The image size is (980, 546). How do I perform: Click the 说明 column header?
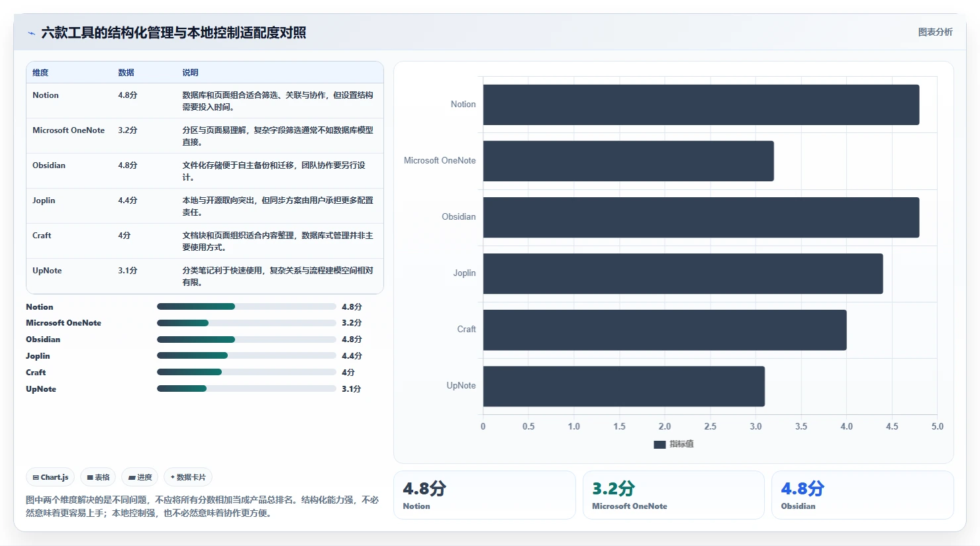coord(190,73)
